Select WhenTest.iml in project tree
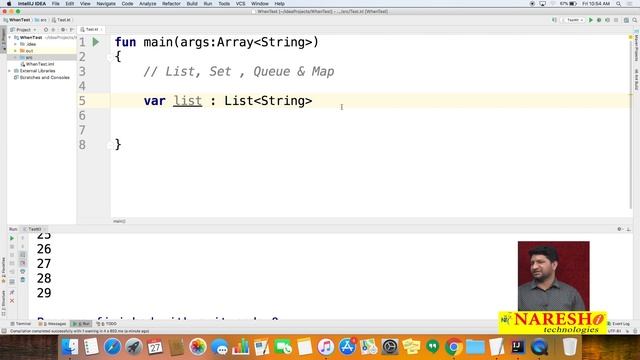 pos(40,64)
